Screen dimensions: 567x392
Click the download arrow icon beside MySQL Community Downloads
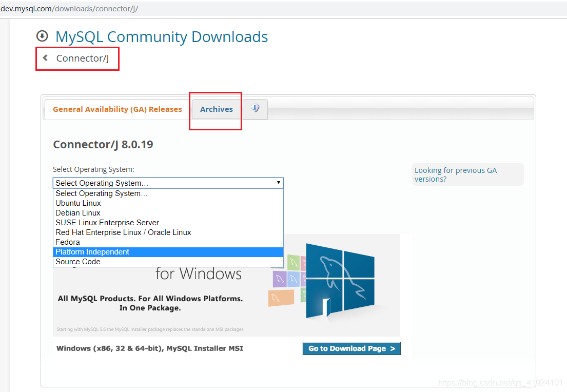[42, 36]
